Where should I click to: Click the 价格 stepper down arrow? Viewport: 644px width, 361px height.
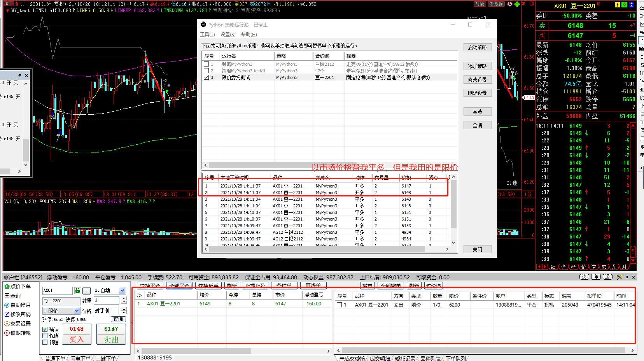(x=124, y=312)
